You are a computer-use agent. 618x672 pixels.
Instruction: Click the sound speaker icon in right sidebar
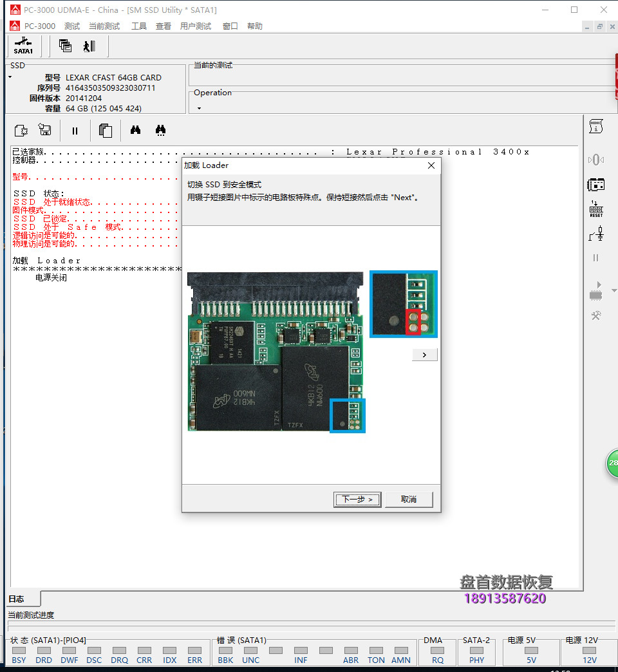(595, 160)
